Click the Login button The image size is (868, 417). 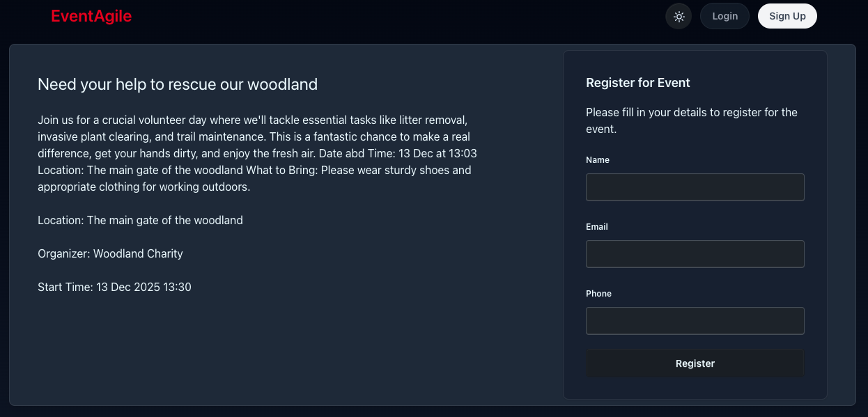(x=724, y=16)
